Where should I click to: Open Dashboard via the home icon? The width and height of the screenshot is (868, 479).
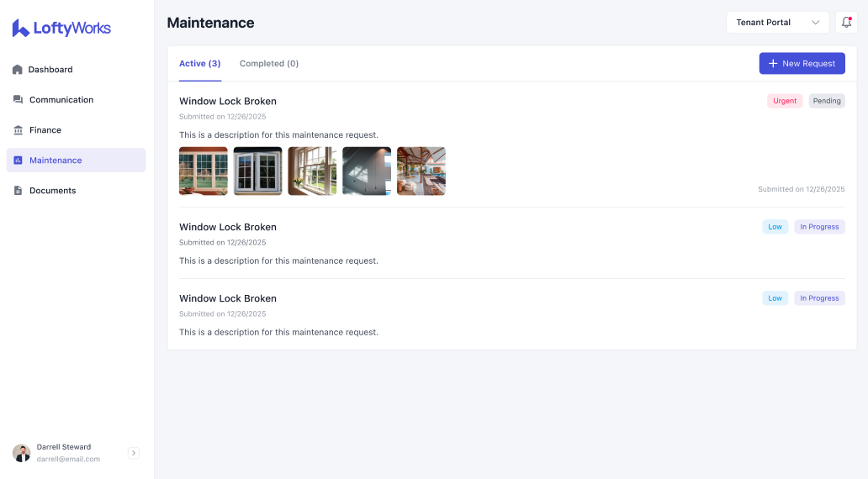18,70
